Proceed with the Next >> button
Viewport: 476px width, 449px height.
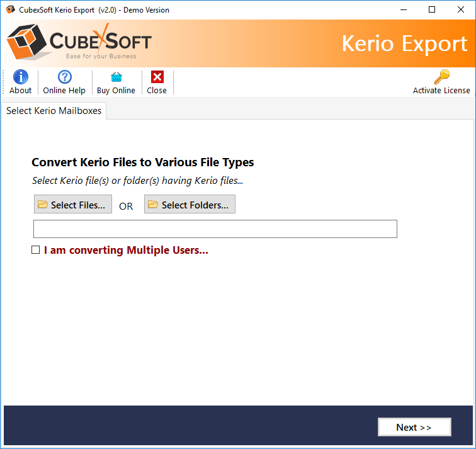(x=414, y=427)
